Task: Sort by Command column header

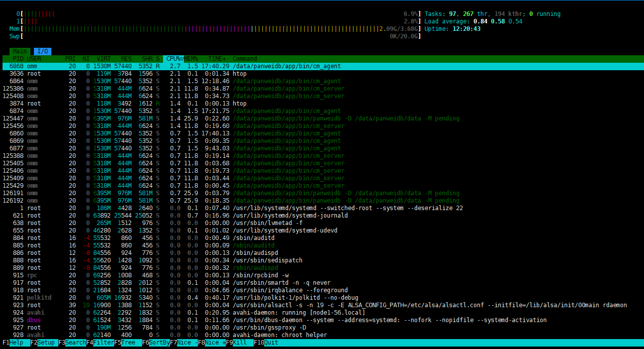Action: (245, 59)
